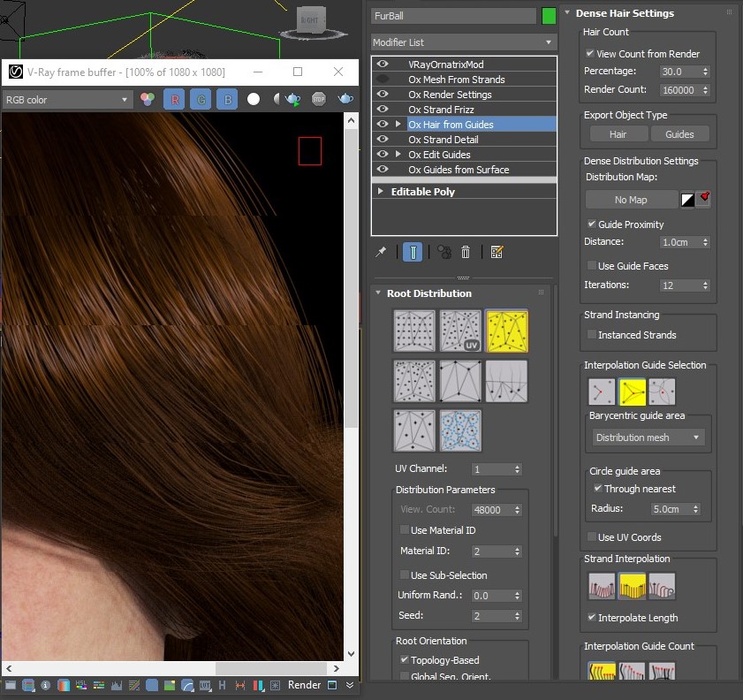The image size is (743, 700).
Task: Select Ox Strand Frizz in modifier stack
Action: 441,110
